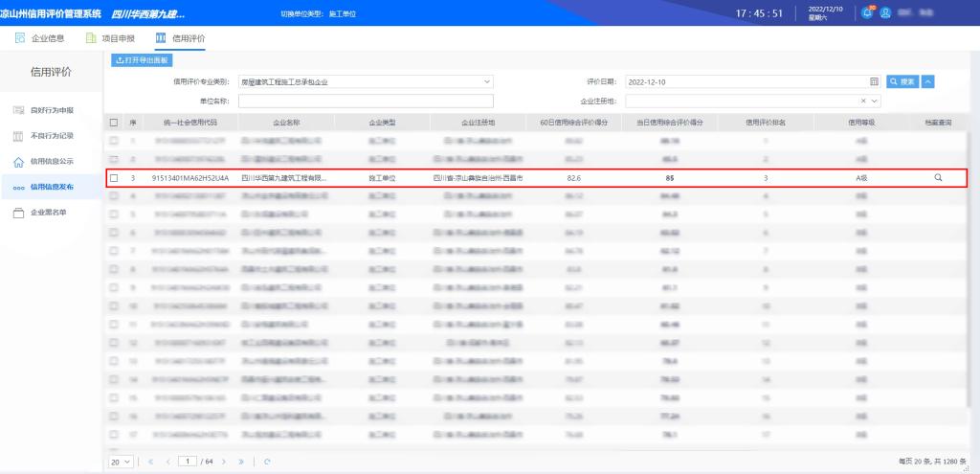Check the row 10 checkbox
980x474 pixels.
tap(114, 306)
